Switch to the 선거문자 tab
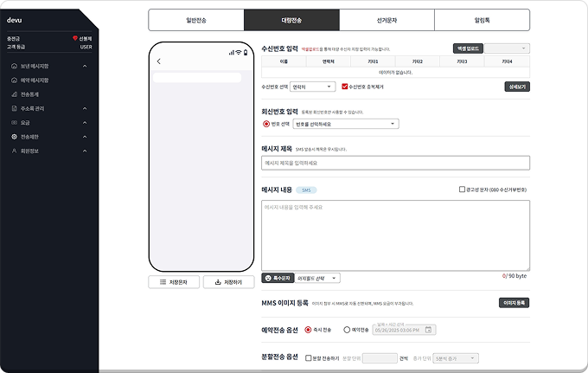This screenshot has height=373, width=588. (x=387, y=20)
